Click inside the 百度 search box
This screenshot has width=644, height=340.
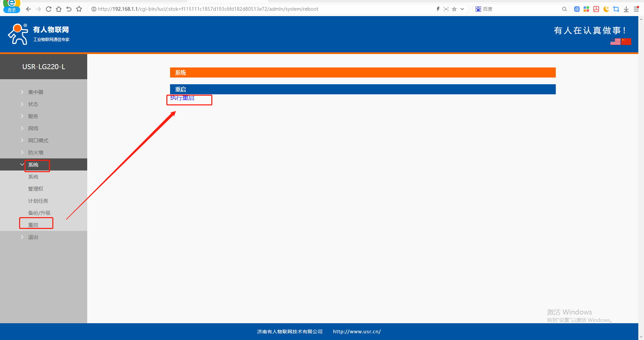tap(522, 9)
